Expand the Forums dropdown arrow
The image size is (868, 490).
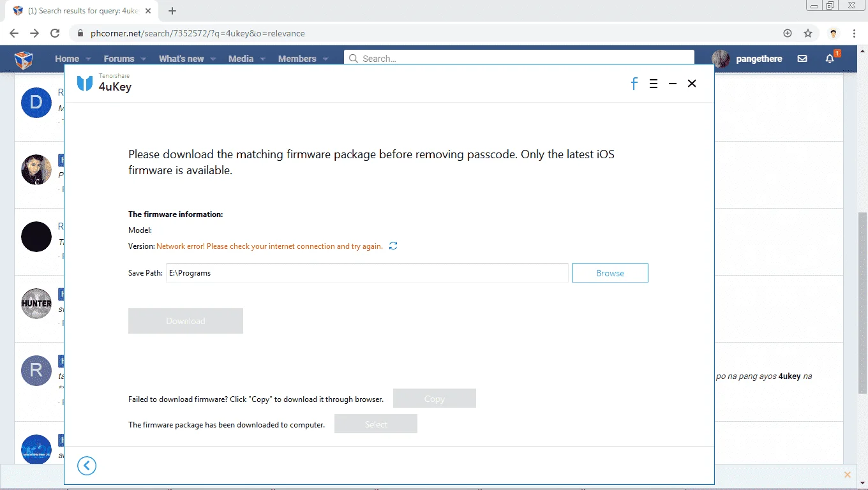coord(143,59)
